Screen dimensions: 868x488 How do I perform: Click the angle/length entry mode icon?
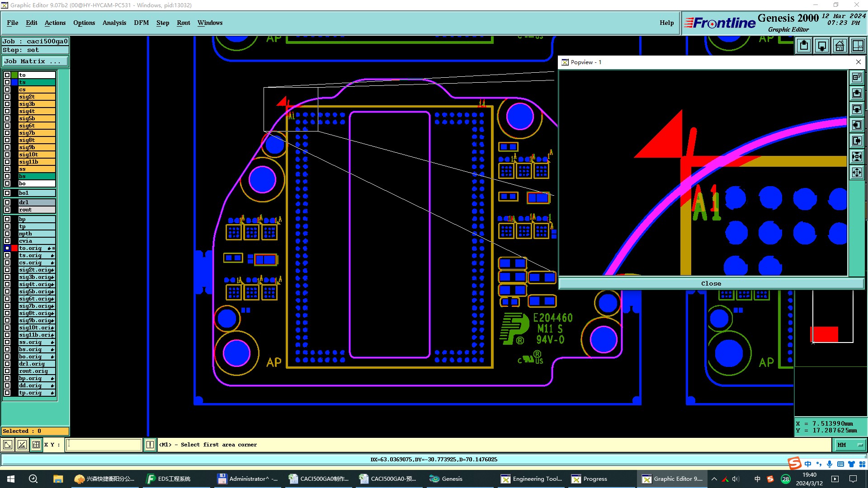tap(22, 445)
